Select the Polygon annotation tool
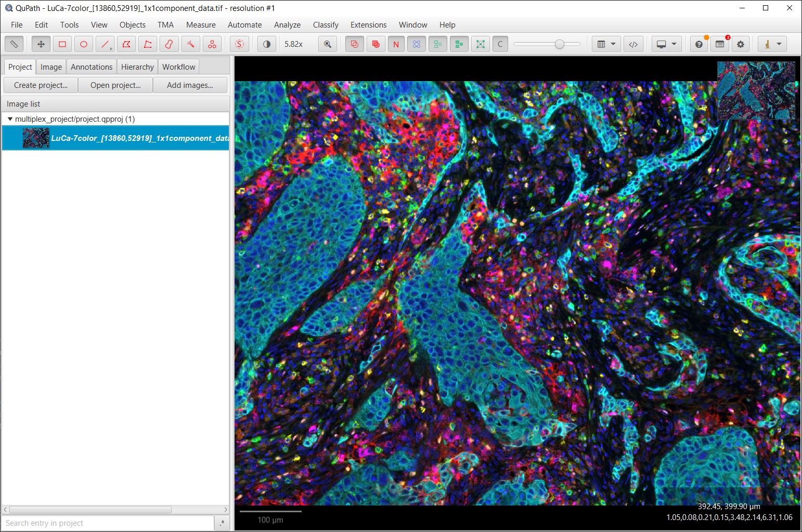 [x=126, y=44]
